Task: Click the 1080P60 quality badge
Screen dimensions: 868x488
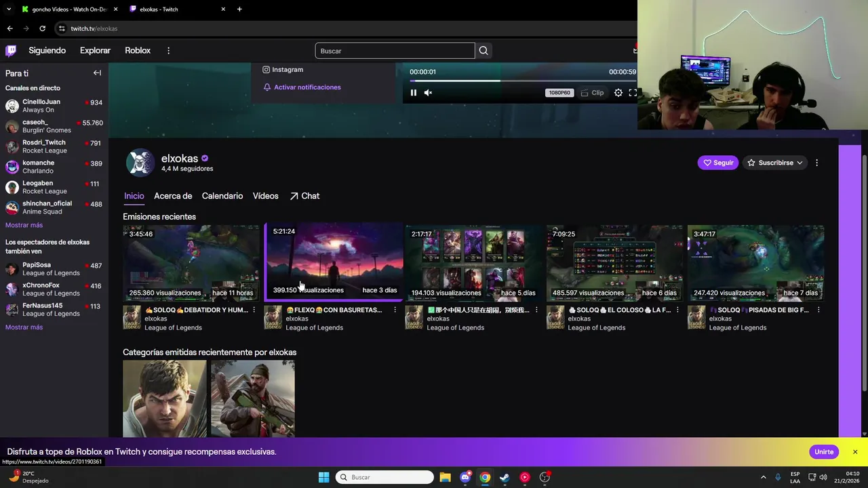Action: click(559, 93)
